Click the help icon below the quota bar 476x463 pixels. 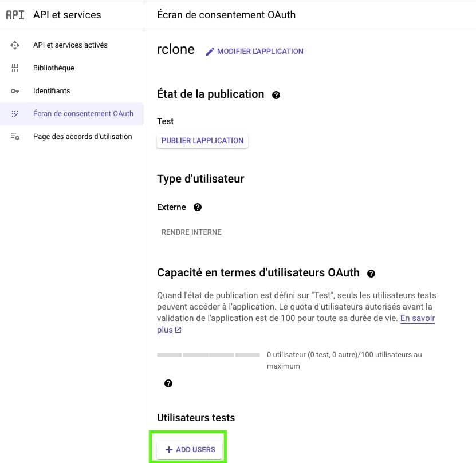(168, 383)
